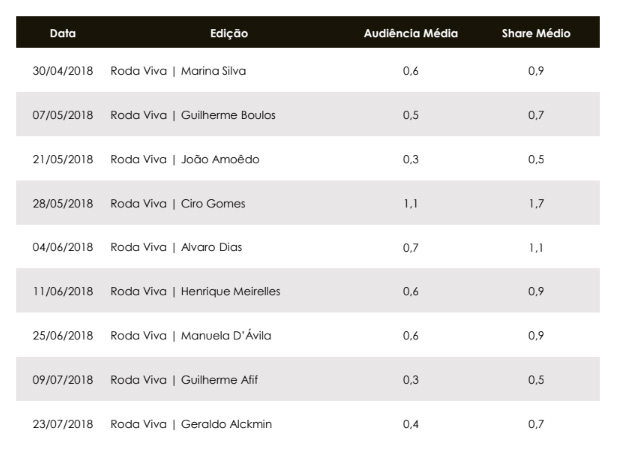Click the date 30/04/2018
Viewport: 618px width, 452px height.
[x=63, y=71]
